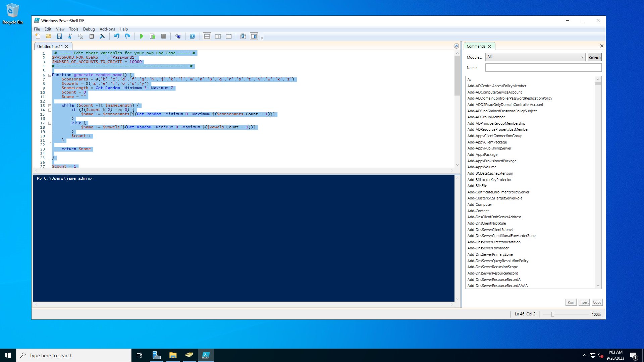Start PowerShell.exe from the toolbar
644x362 pixels.
coord(192,36)
